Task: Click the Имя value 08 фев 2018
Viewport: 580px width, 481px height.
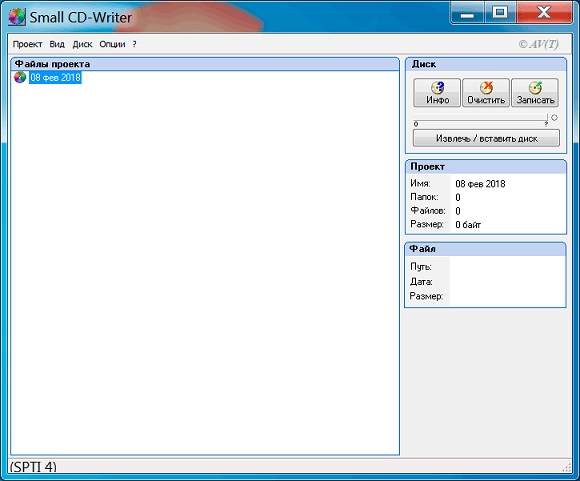Action: point(480,184)
